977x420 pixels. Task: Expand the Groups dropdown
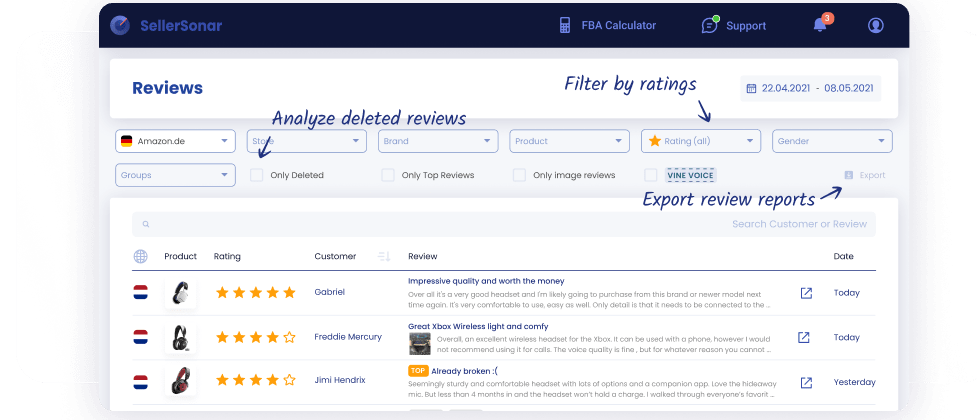(x=176, y=175)
